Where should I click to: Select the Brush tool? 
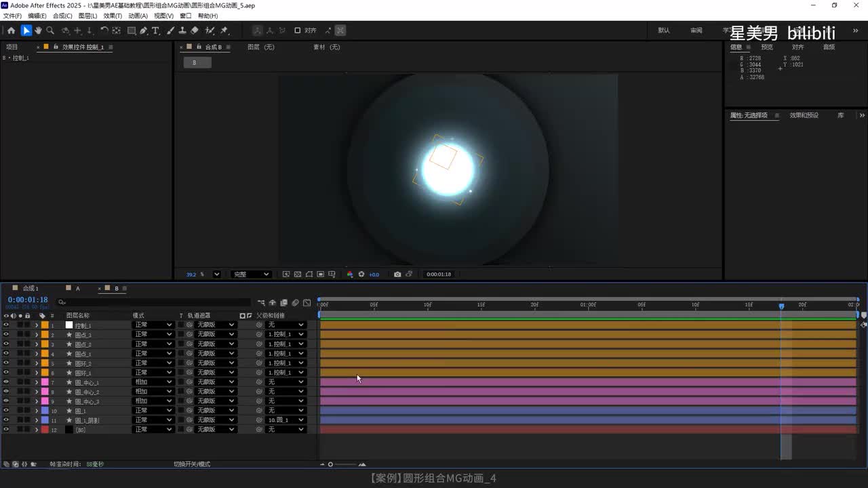tap(170, 30)
